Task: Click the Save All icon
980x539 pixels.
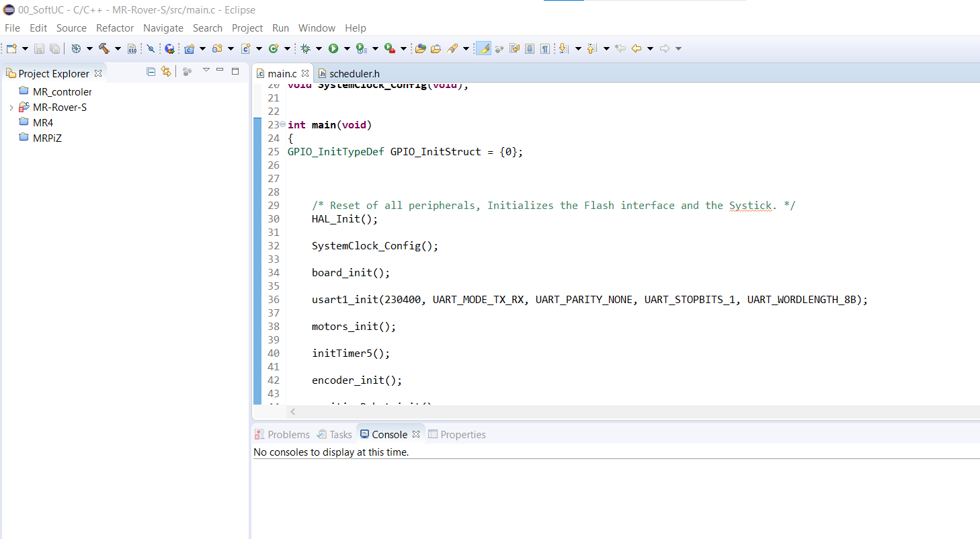Action: coord(54,48)
